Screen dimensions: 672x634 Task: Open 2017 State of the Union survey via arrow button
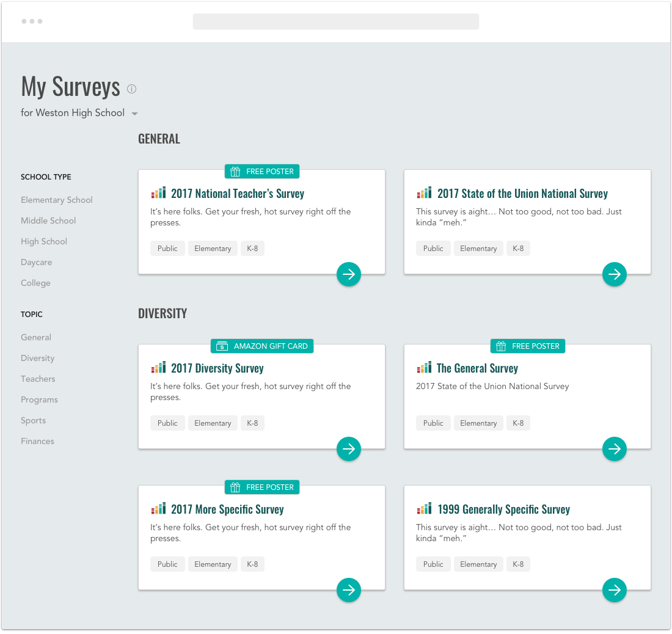click(615, 274)
